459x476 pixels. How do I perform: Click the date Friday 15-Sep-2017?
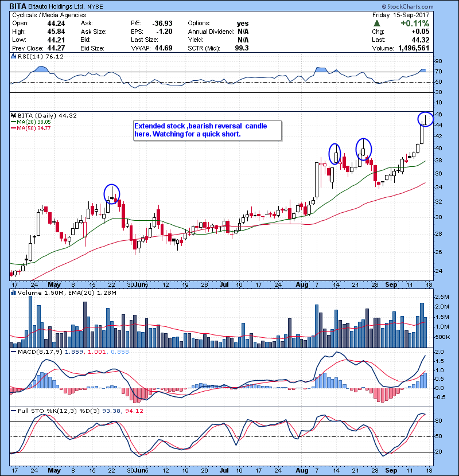pyautogui.click(x=401, y=15)
